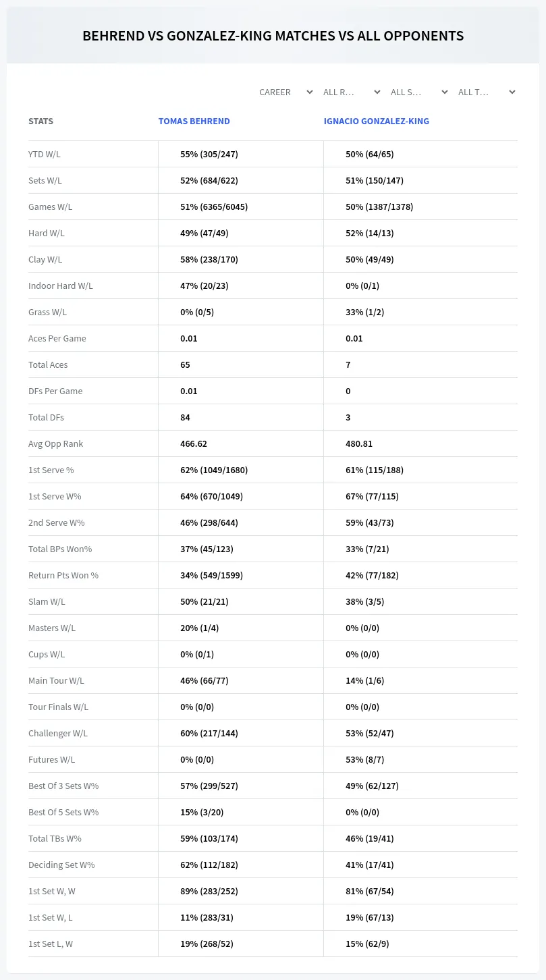Click the page title heading

(273, 36)
